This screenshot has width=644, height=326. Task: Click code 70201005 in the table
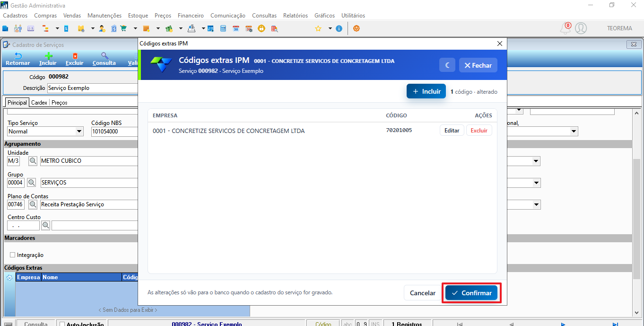(x=399, y=130)
